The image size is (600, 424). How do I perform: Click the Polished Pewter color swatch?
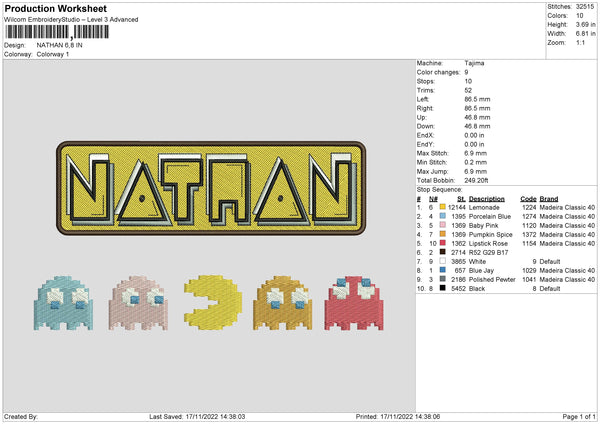point(442,279)
